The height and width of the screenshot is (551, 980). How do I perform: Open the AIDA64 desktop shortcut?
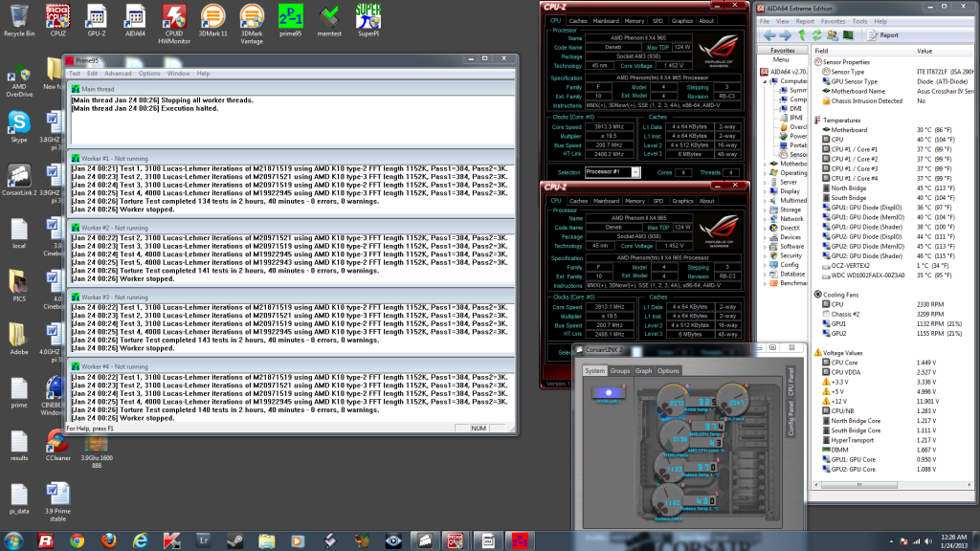[135, 21]
